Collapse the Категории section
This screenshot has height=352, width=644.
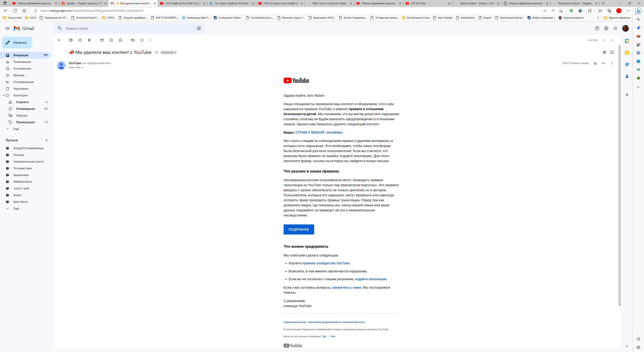click(4, 95)
